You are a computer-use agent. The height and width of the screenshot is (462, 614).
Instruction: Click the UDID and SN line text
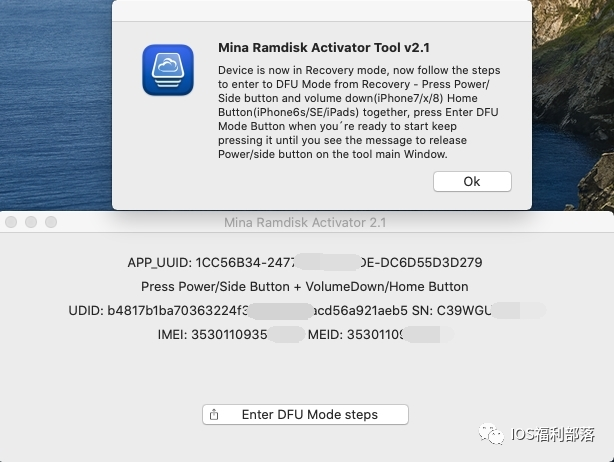[x=307, y=310]
